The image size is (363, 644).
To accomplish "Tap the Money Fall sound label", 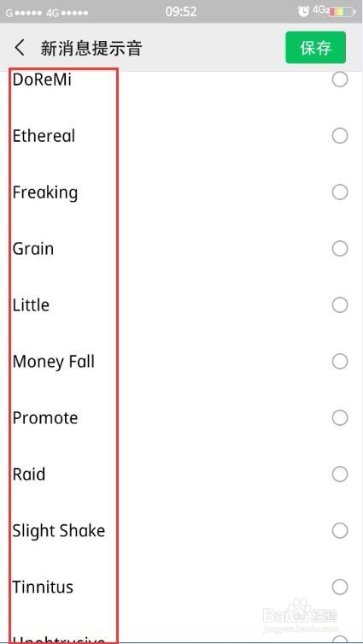I will [x=54, y=363].
